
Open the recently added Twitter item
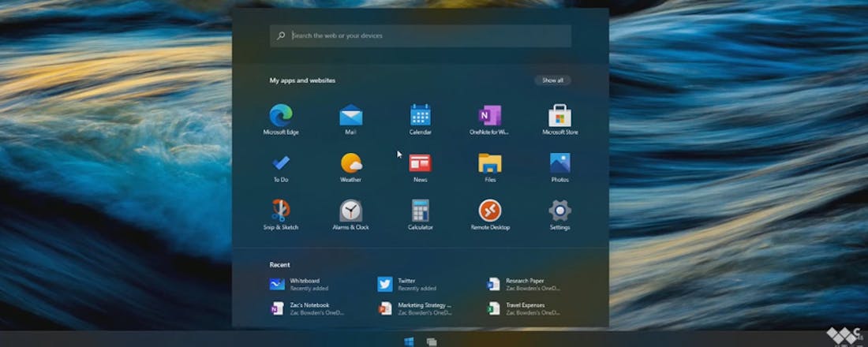pyautogui.click(x=407, y=284)
